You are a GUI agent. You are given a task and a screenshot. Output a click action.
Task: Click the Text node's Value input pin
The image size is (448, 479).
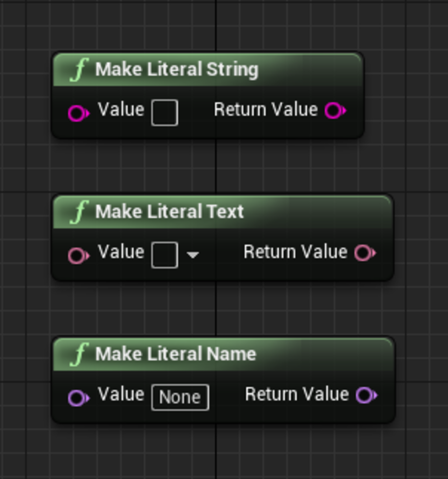(78, 256)
